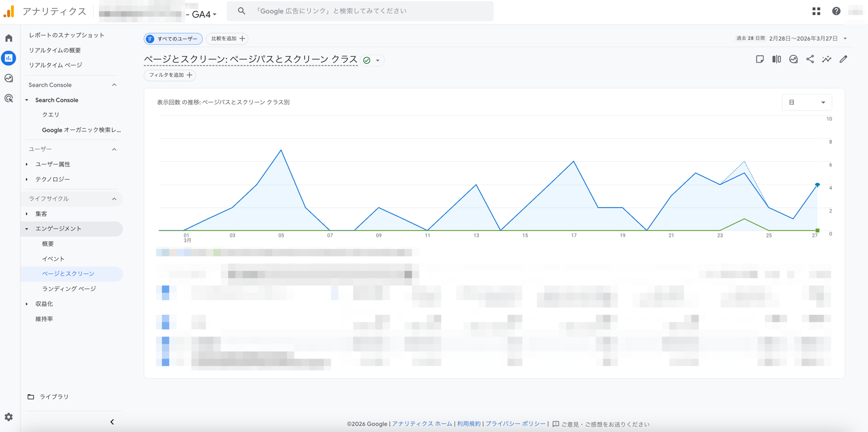The height and width of the screenshot is (432, 868).
Task: Select ランディング ページ in sidebar
Action: (69, 289)
